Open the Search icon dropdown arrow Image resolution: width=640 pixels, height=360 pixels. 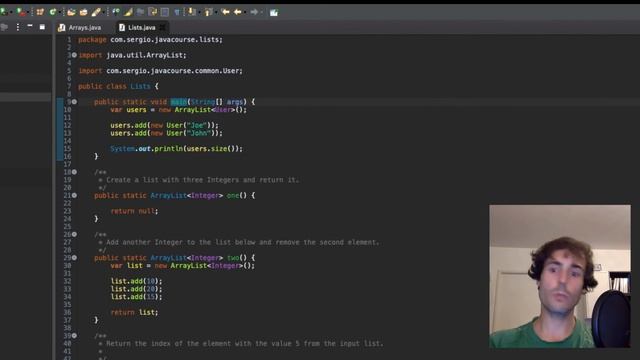[104, 13]
